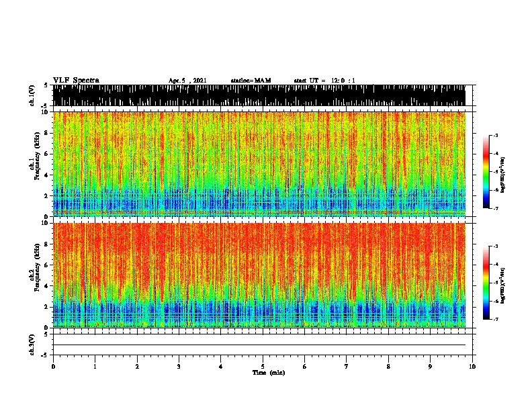The image size is (532, 411).
Task: Click the station=MAM label
Action: point(251,81)
